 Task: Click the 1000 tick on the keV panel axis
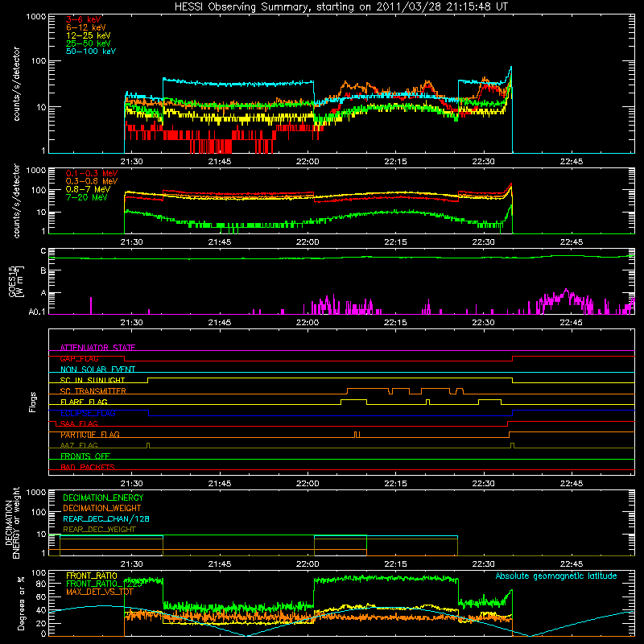tap(36, 17)
